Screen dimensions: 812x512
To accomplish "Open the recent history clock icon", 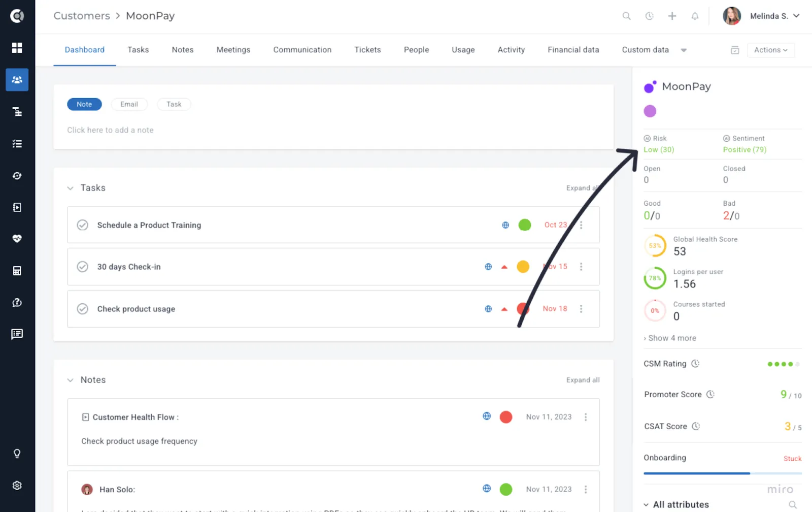I will [x=649, y=16].
